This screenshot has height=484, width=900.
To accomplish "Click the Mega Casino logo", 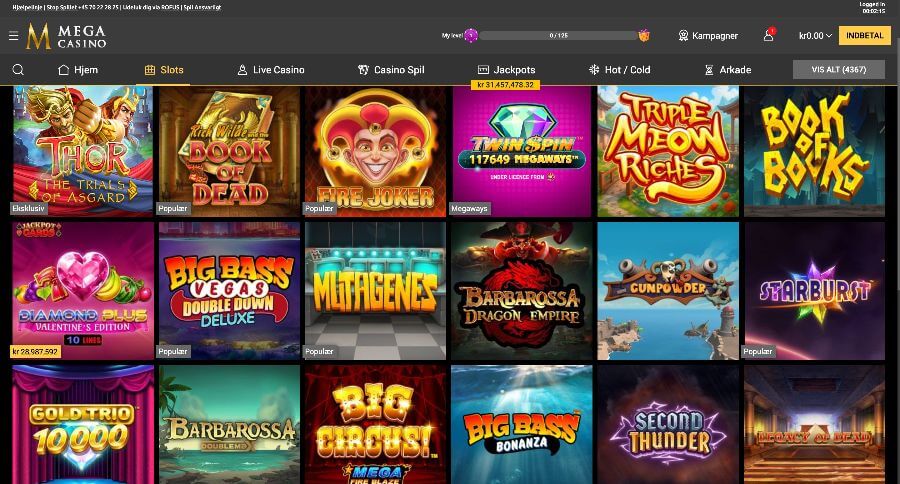I will click(x=66, y=36).
